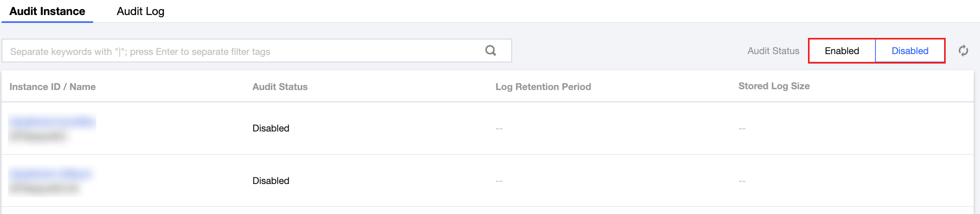Click the Audit Status column header
Viewport: 980px width, 214px height.
pyautogui.click(x=280, y=87)
